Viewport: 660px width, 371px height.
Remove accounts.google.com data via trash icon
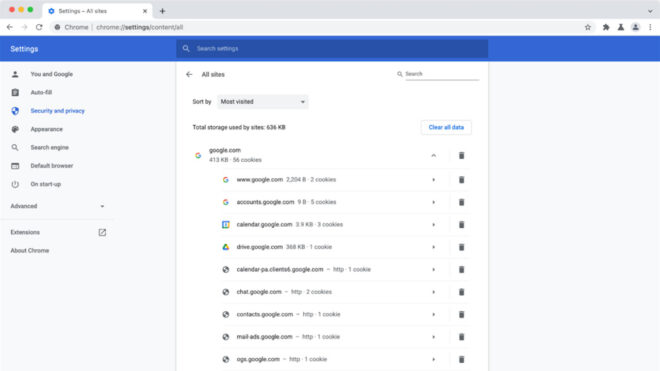coord(461,202)
